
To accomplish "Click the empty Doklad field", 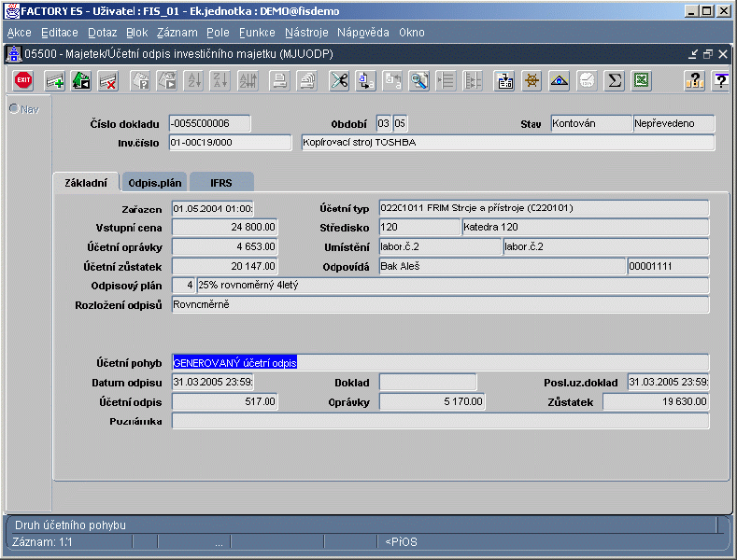I will point(428,382).
